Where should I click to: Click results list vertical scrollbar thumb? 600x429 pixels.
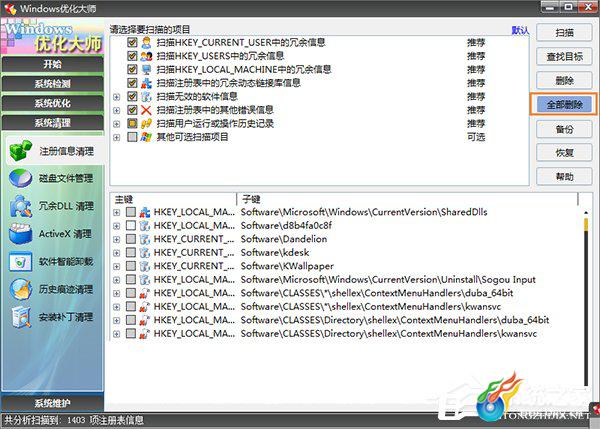point(586,224)
